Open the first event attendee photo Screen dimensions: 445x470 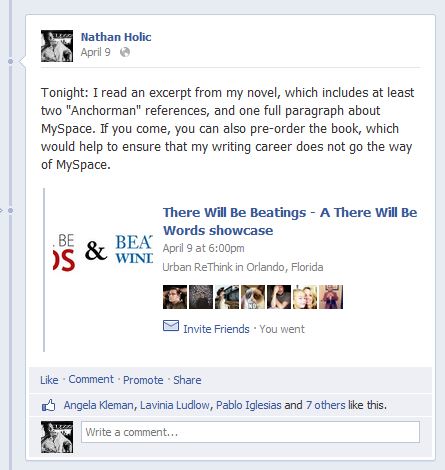(x=175, y=297)
